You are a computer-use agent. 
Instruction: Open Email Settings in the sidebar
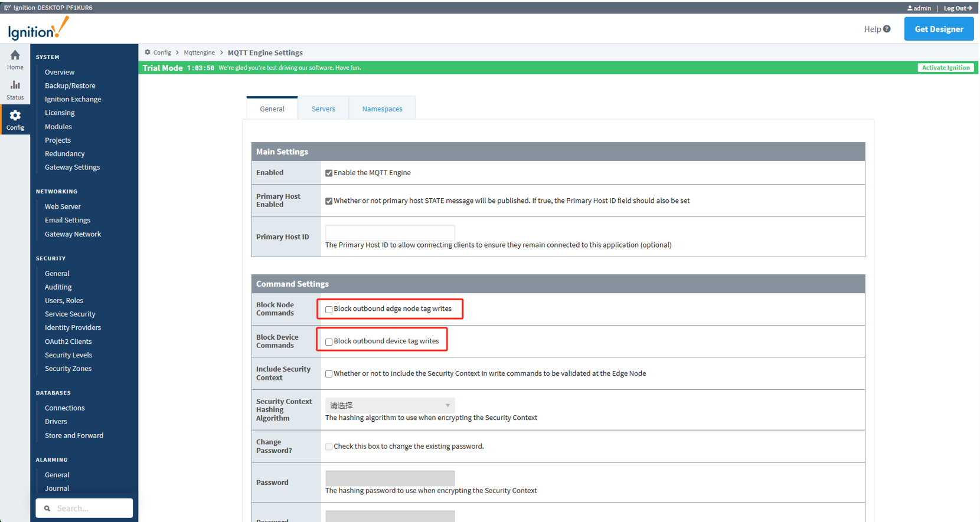[x=67, y=220]
